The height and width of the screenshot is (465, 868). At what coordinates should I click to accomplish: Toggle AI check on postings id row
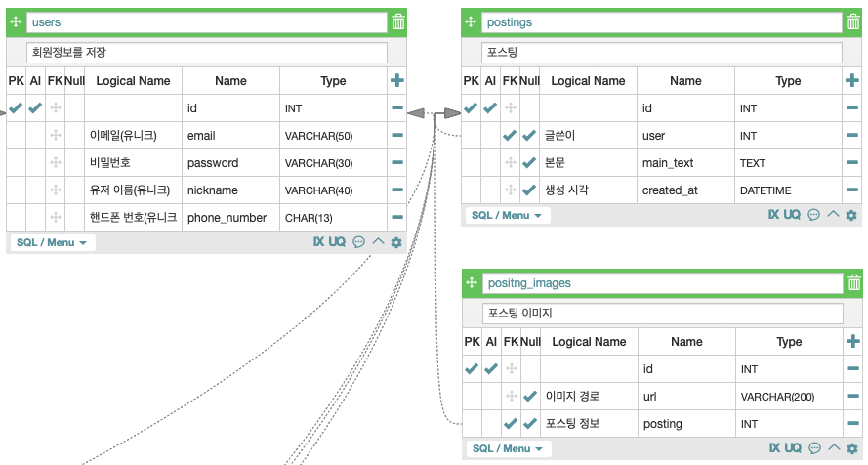point(490,107)
